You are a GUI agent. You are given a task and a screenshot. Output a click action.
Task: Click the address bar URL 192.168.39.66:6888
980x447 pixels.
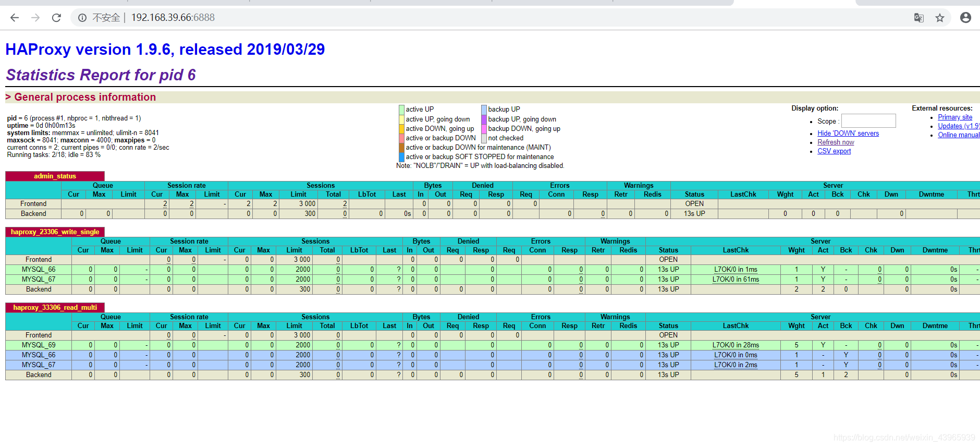[173, 18]
